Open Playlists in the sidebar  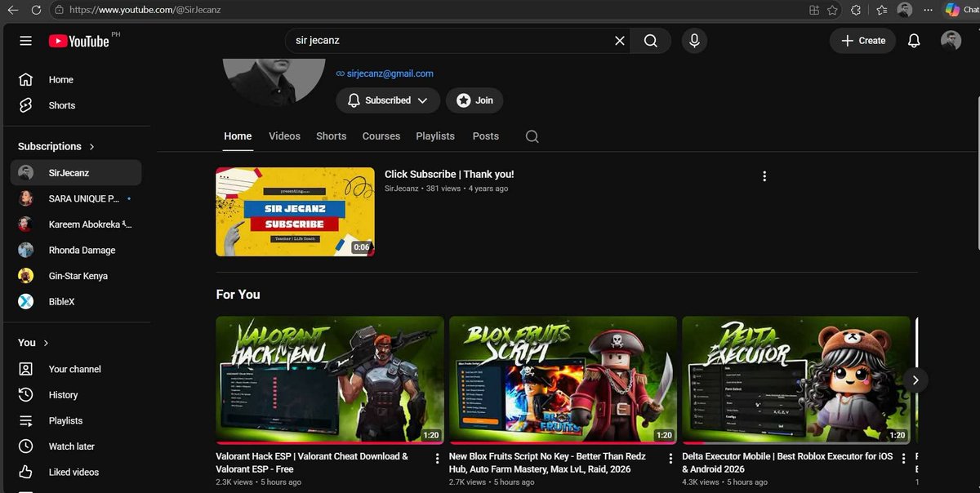(x=76, y=420)
